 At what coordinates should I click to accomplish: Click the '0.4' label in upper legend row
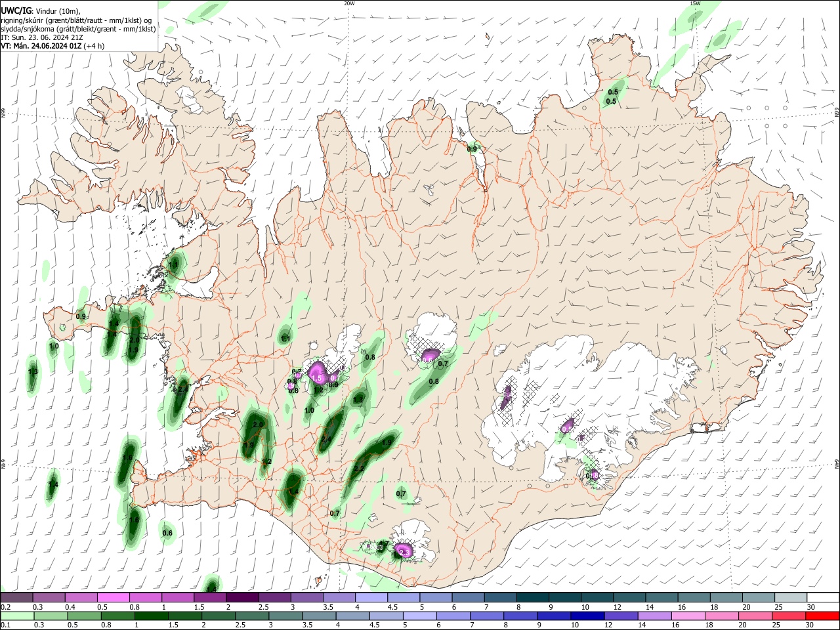(71, 607)
